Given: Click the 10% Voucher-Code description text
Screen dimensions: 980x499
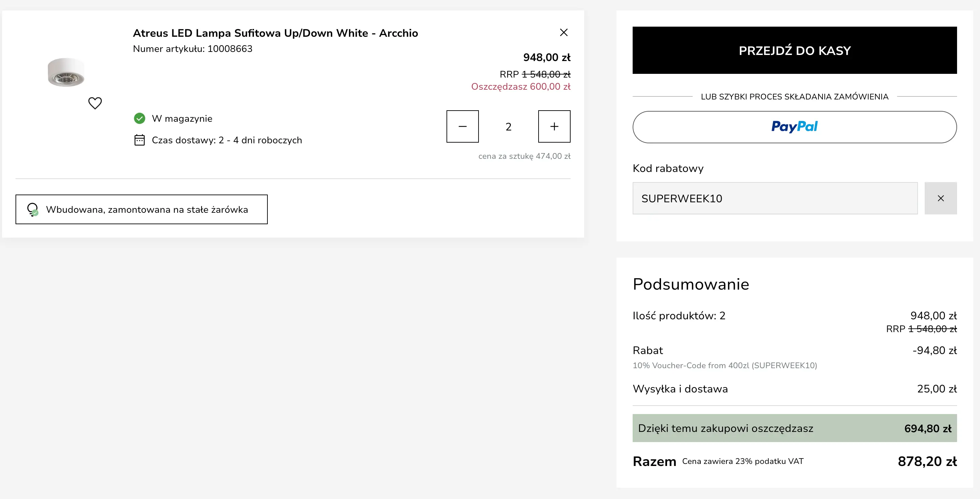Looking at the screenshot, I should pos(724,365).
